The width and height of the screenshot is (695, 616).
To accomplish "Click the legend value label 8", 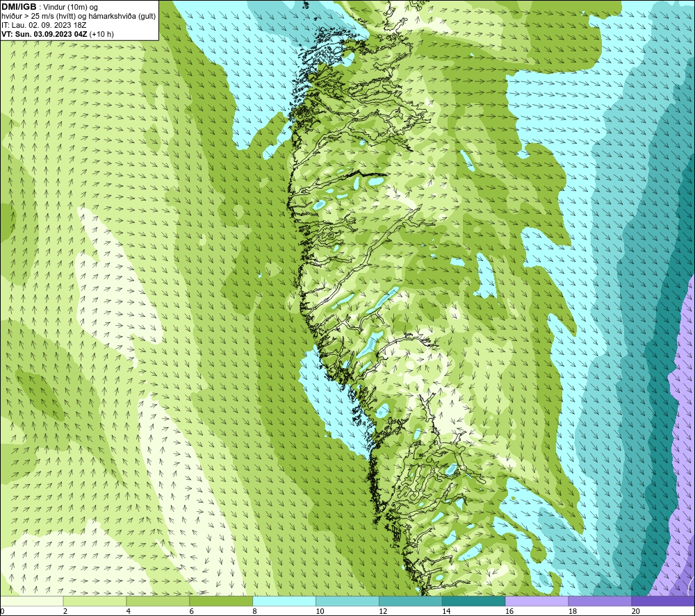I will click(x=255, y=612).
